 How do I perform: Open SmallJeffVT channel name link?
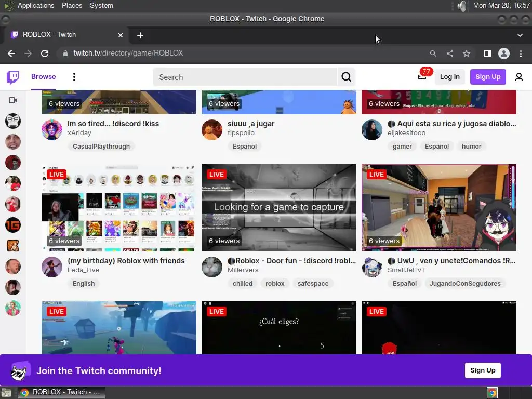pos(407,270)
